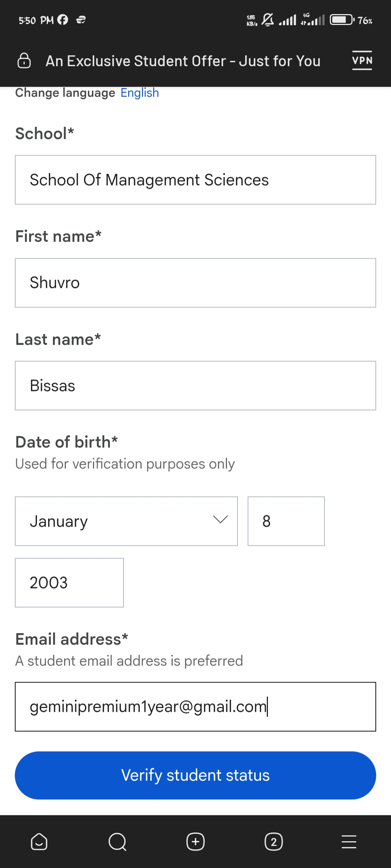391x868 pixels.
Task: Tap the birth day field showing 8
Action: (286, 521)
